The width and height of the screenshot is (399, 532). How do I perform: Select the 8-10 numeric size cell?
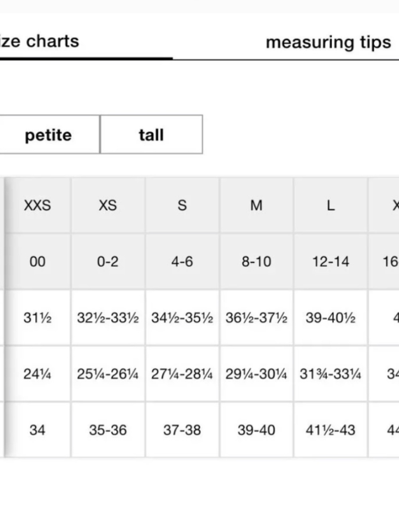pyautogui.click(x=256, y=261)
